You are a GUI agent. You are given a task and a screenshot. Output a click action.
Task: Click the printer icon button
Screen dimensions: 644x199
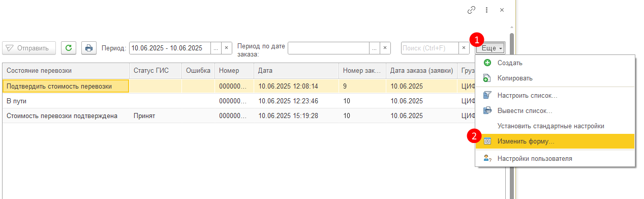(x=89, y=48)
